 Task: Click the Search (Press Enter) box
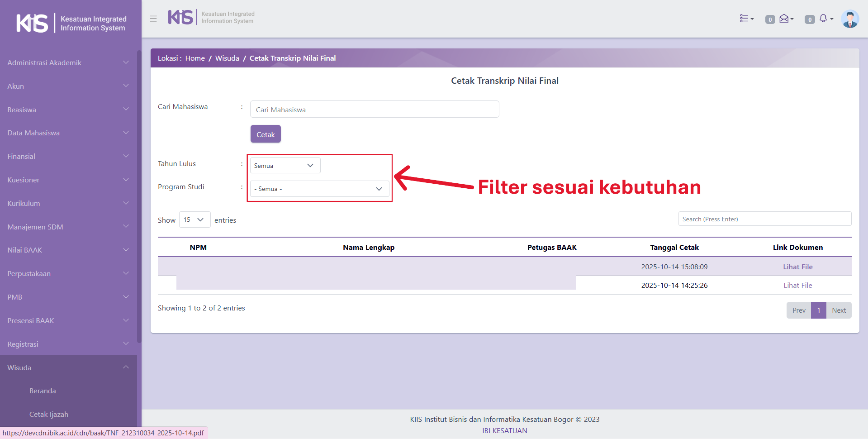764,219
